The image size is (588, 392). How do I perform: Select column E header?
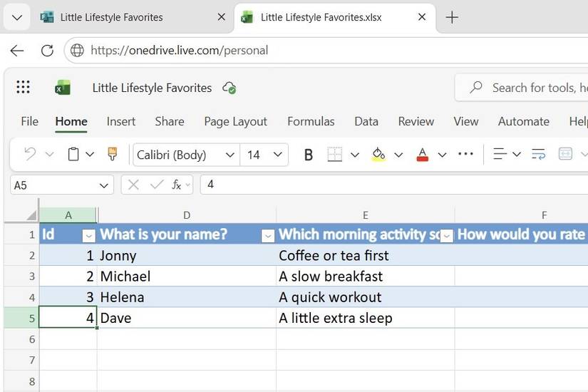click(365, 215)
